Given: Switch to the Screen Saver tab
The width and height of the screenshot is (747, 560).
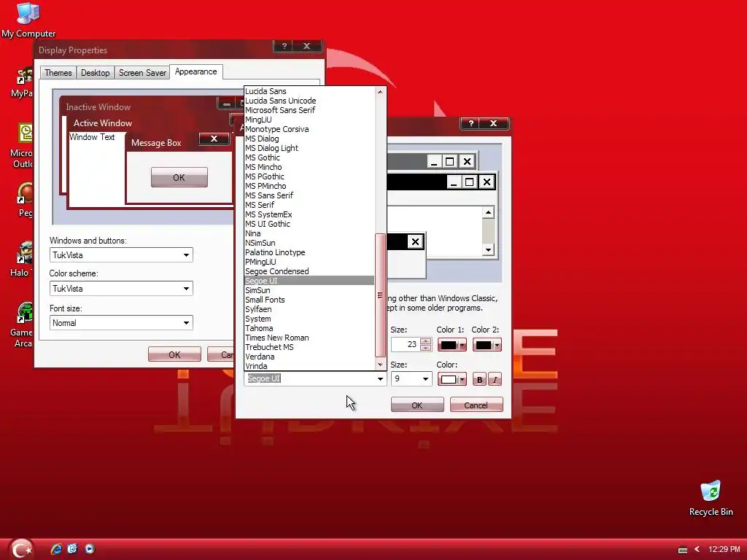Looking at the screenshot, I should pos(142,73).
